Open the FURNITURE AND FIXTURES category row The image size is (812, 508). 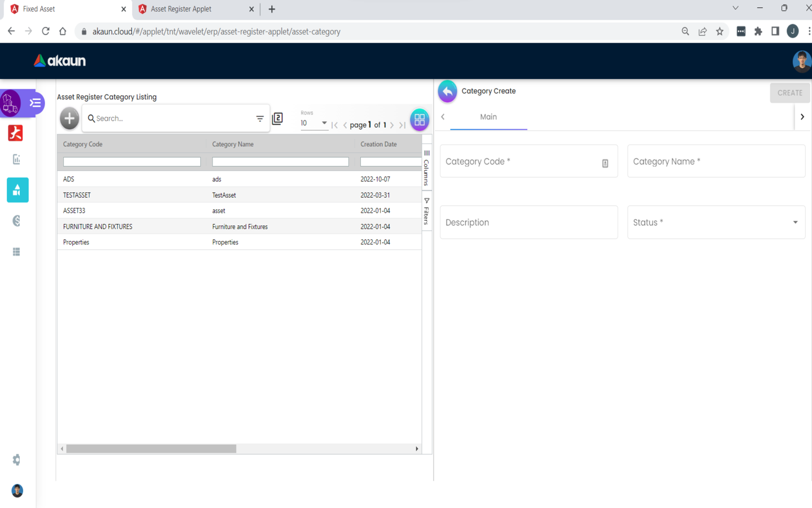click(x=98, y=226)
